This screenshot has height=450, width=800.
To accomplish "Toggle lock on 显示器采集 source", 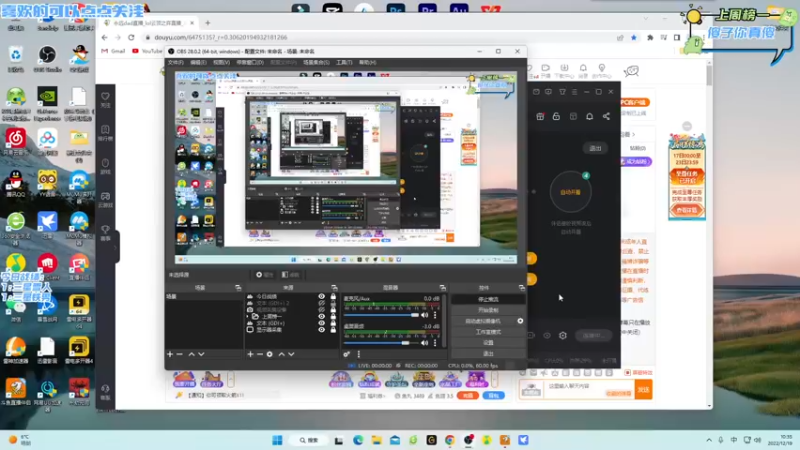I will coord(333,330).
